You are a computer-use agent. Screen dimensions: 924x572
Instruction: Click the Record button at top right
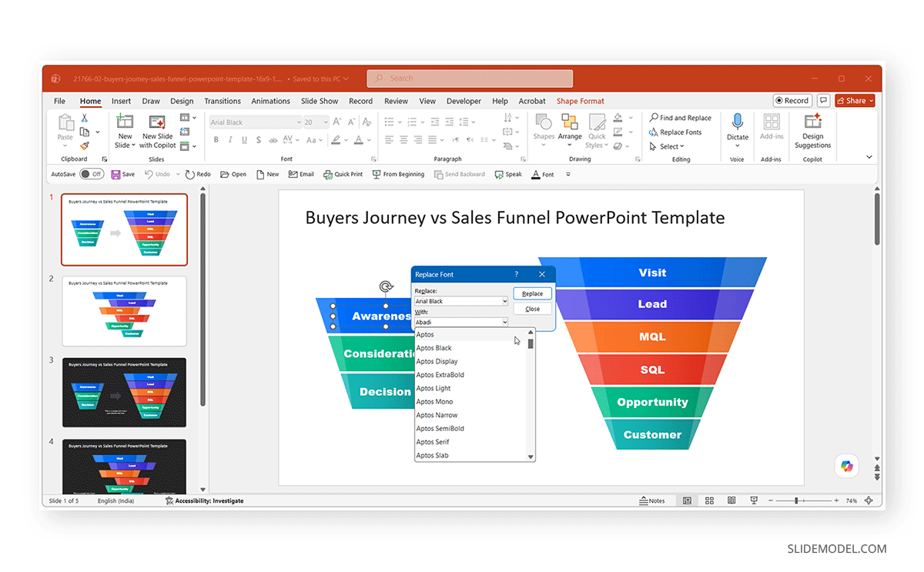[x=792, y=101]
